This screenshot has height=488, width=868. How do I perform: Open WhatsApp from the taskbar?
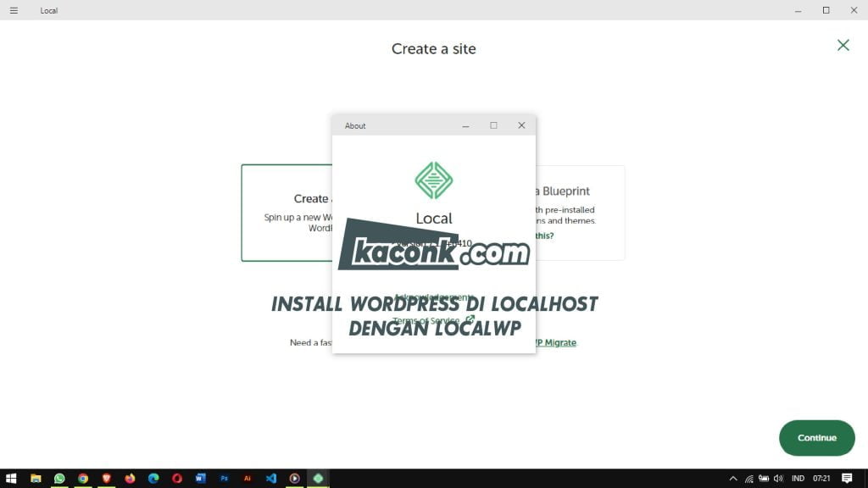tap(59, 478)
